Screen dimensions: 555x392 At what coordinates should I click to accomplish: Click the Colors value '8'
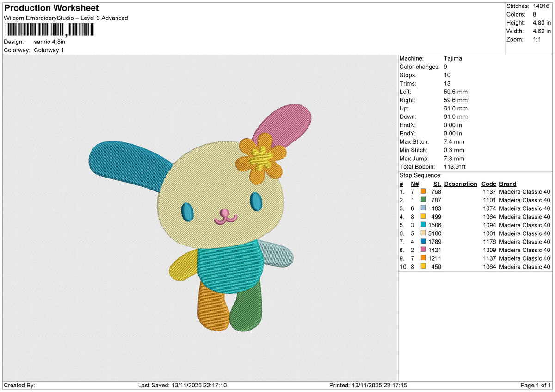(x=535, y=14)
